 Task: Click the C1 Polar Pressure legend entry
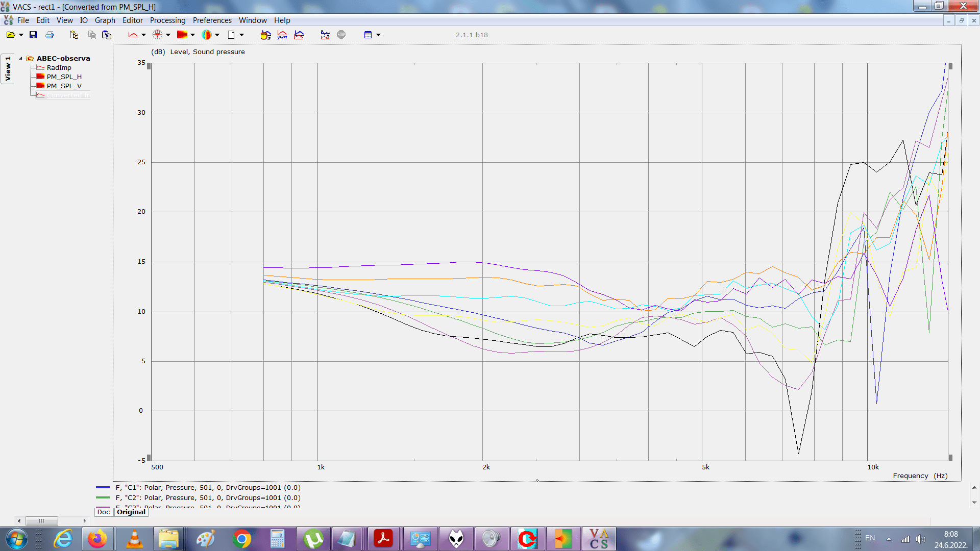pyautogui.click(x=208, y=488)
